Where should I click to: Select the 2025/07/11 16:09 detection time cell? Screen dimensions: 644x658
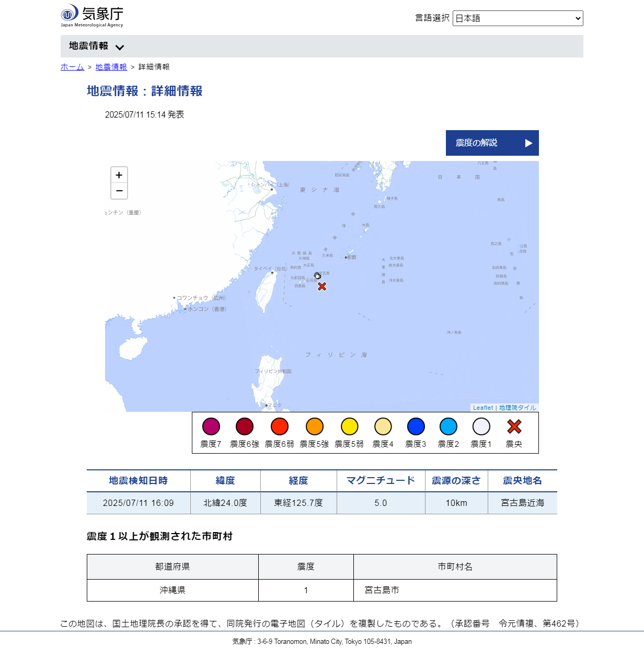pyautogui.click(x=139, y=503)
